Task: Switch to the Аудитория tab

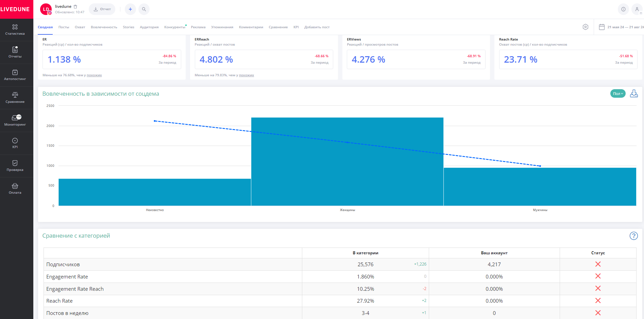Action: click(149, 27)
